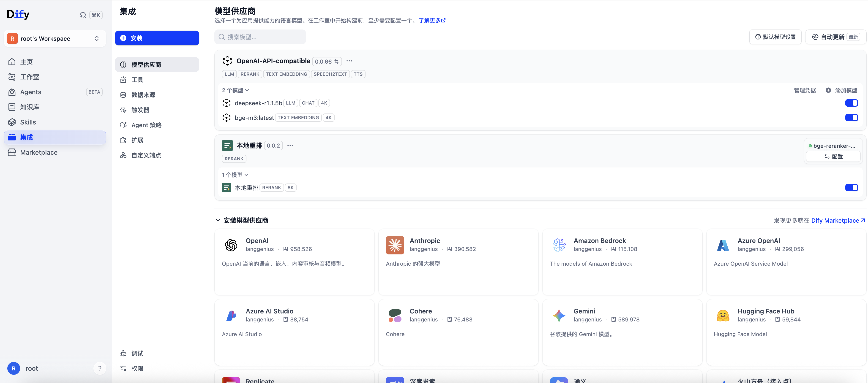The width and height of the screenshot is (868, 383).
Task: Open 调试 at the panel bottom
Action: tap(157, 353)
